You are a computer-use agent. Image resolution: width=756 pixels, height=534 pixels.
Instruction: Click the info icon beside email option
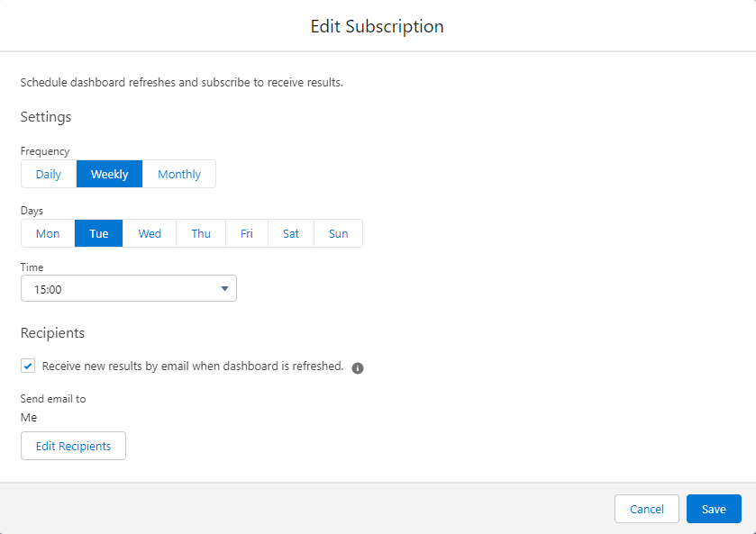coord(358,367)
